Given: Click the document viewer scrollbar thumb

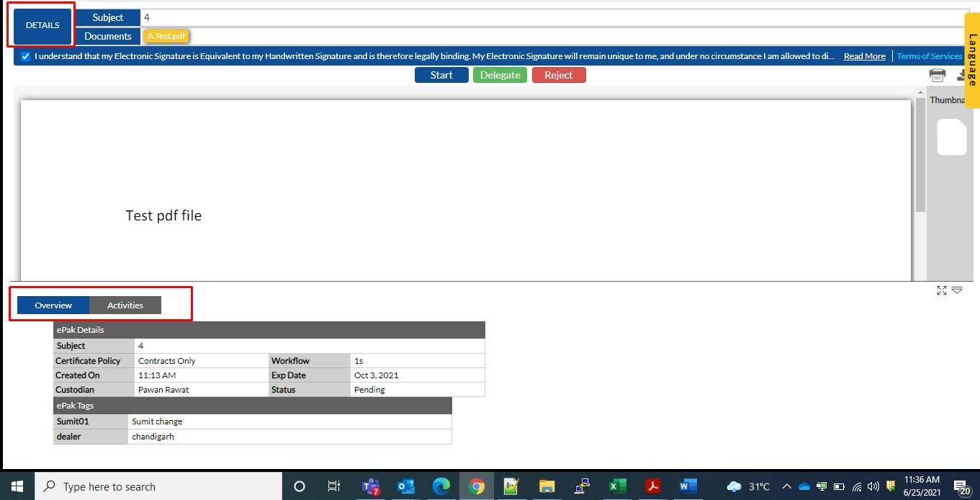Looking at the screenshot, I should click(920, 155).
